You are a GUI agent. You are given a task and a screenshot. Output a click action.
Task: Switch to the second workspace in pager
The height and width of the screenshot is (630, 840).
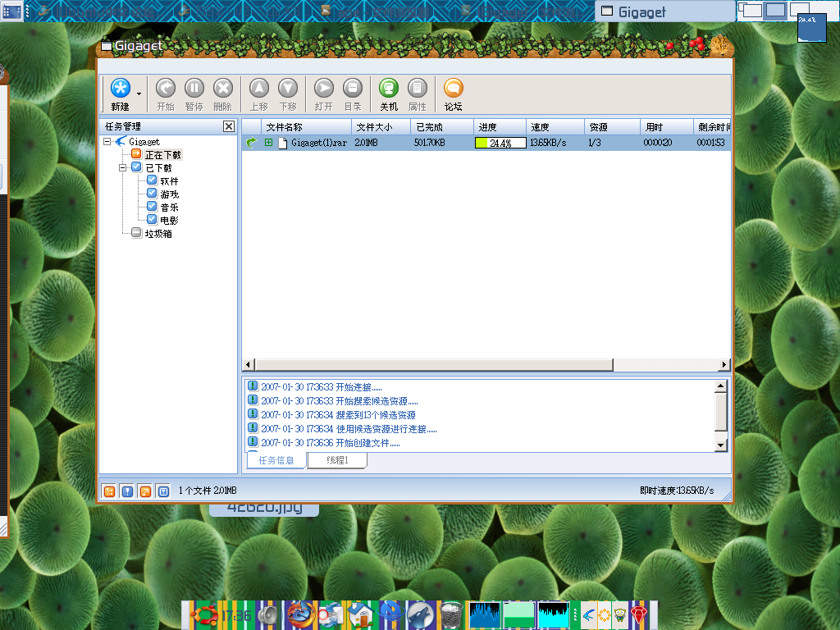tap(774, 10)
